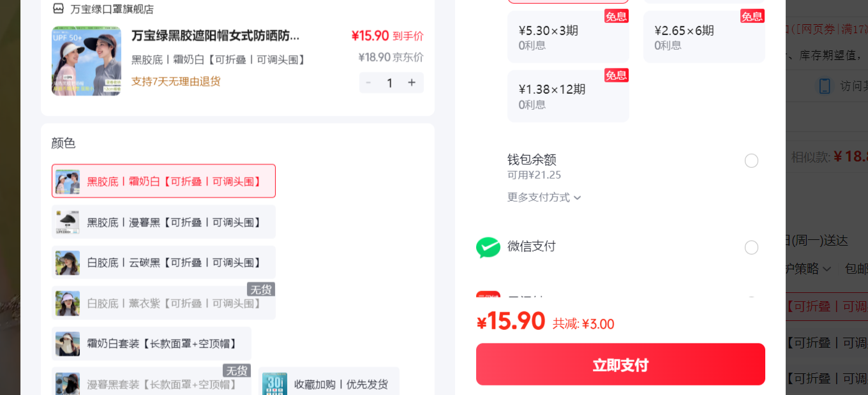Image resolution: width=868 pixels, height=395 pixels.
Task: Choose the 白胶底 云碳黑 color option
Action: point(163,263)
